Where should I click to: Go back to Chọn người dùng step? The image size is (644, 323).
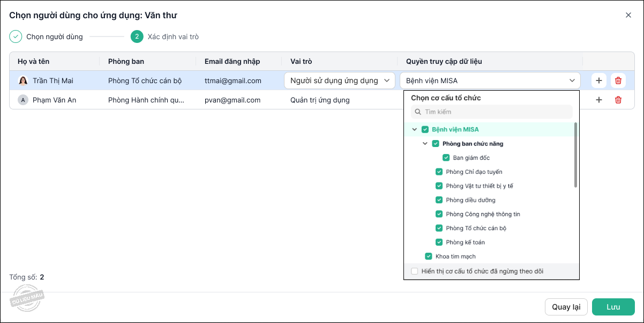tap(54, 37)
